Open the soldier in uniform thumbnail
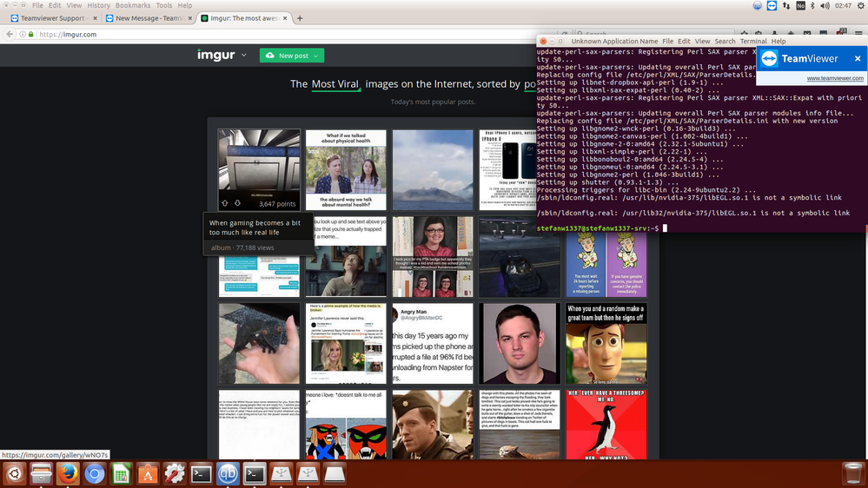 click(433, 425)
